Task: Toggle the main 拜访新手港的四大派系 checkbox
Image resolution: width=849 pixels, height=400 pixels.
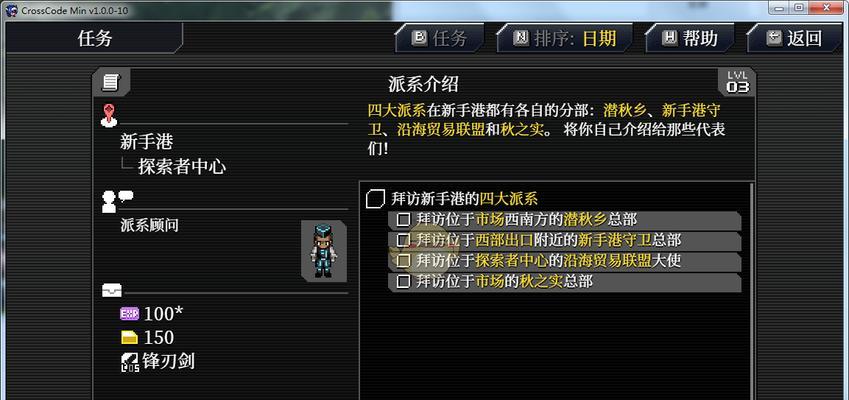Action: (x=375, y=199)
